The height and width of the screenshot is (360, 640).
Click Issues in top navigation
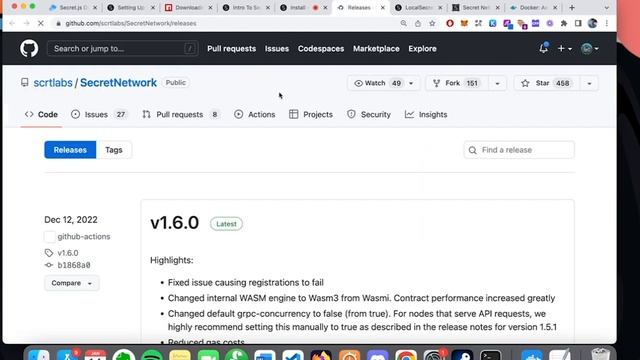[277, 49]
